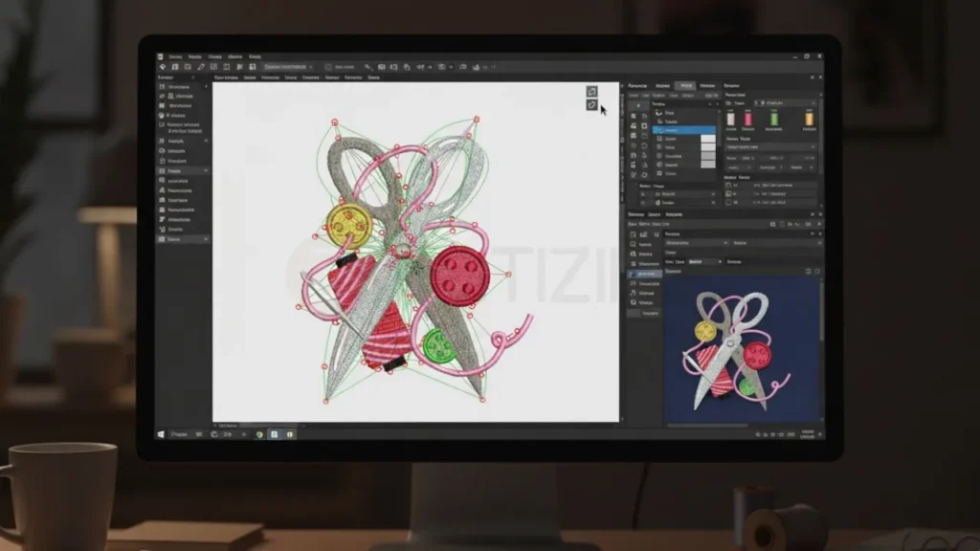Click the first icon in the top toolbar
The width and height of the screenshot is (980, 551).
pos(164,67)
